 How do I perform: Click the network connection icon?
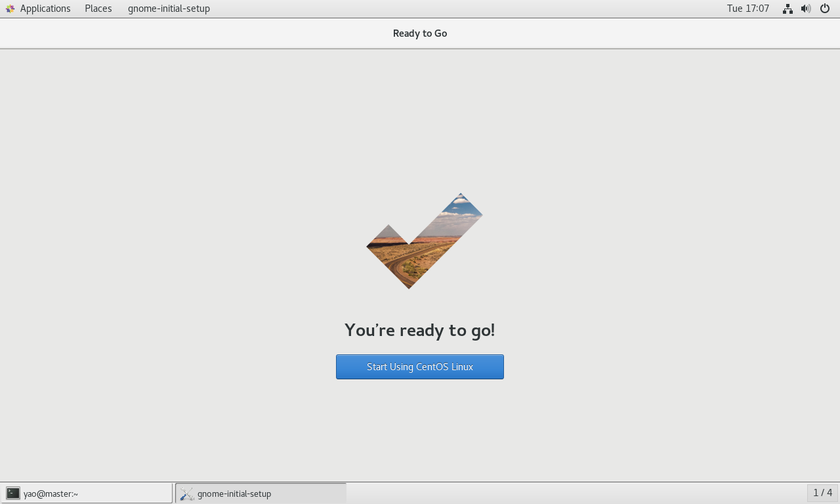787,9
